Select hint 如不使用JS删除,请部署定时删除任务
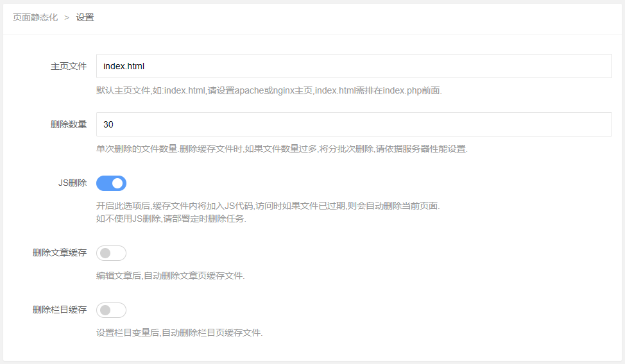 click(x=171, y=219)
